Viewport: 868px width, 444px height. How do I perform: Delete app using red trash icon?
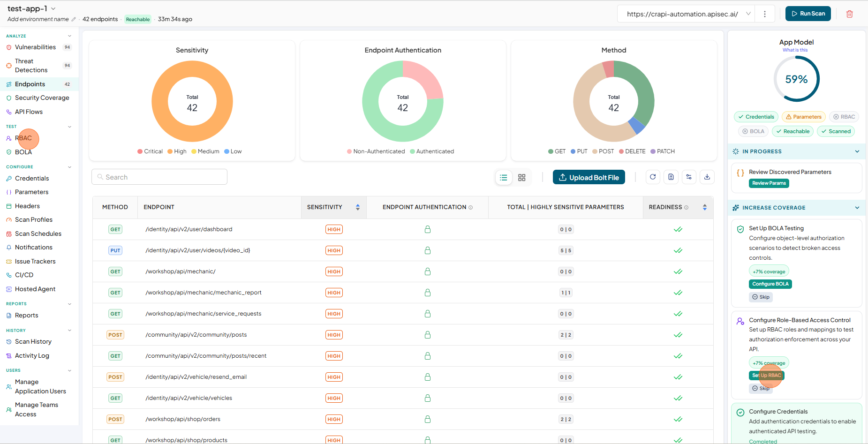[849, 14]
